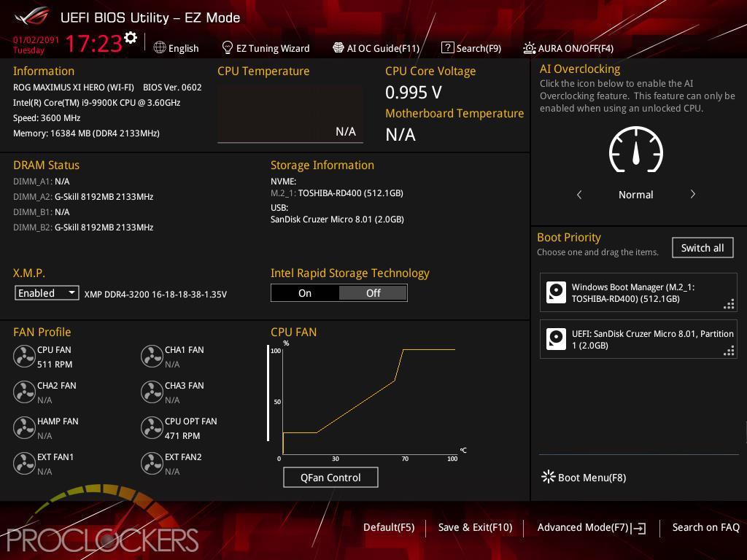
Task: Click the HAMP FAN fan icon
Action: tap(24, 428)
